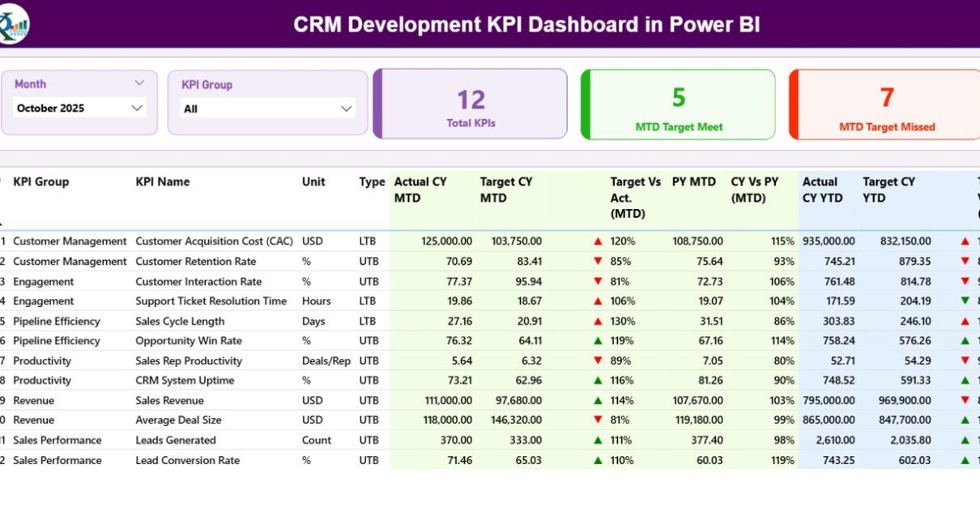Click the red up arrow for Sales Cycle Length MTD
Viewport: 980px width, 520px height.
(598, 322)
